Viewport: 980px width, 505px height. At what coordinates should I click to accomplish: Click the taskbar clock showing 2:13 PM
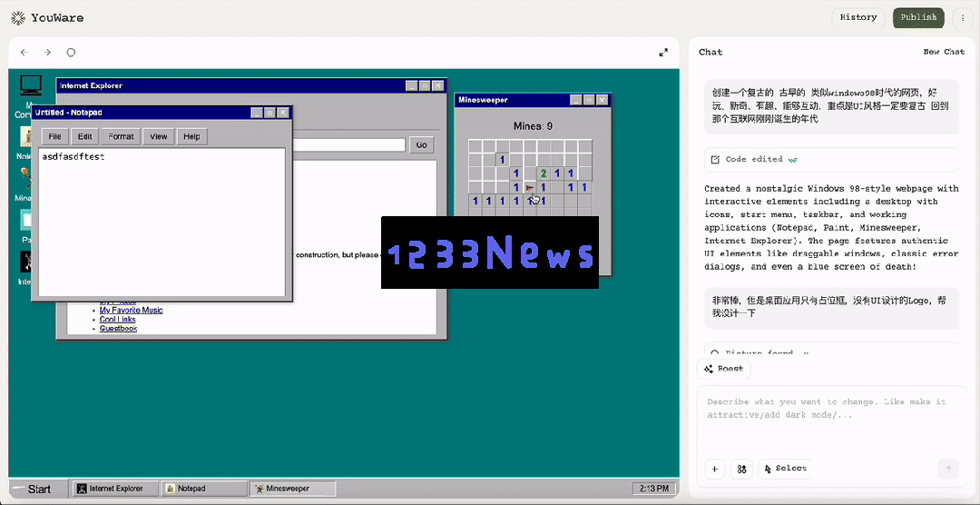[x=654, y=489]
